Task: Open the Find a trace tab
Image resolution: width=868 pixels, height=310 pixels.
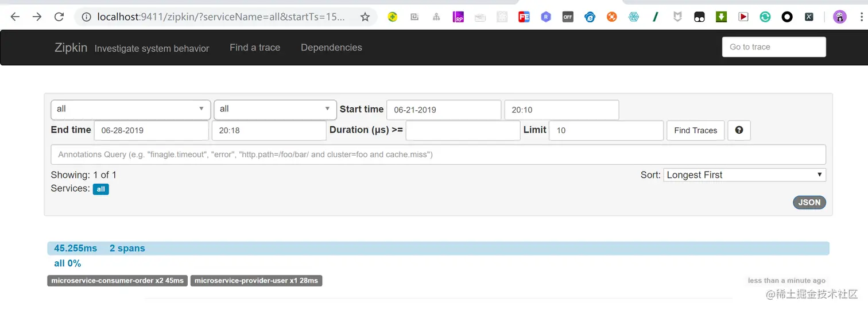Action: tap(255, 48)
